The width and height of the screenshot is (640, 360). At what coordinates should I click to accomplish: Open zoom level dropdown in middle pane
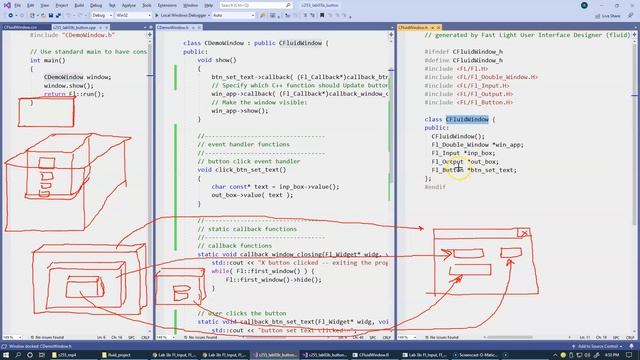tap(166, 338)
